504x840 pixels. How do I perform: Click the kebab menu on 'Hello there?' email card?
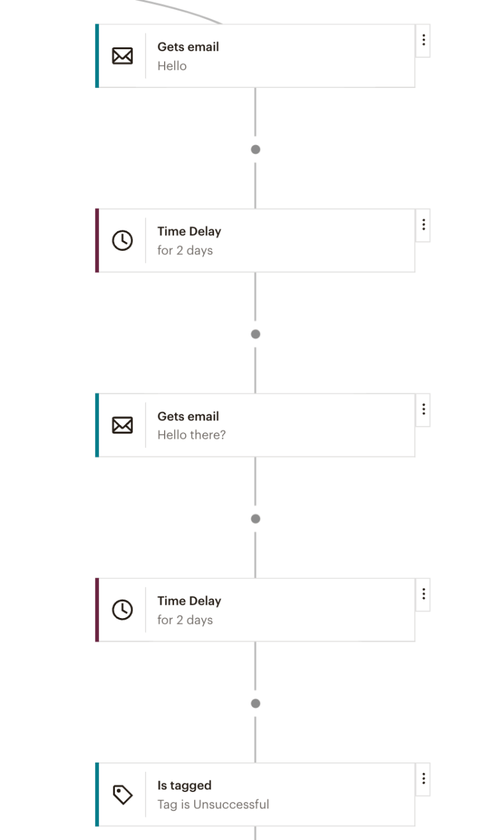[x=423, y=410]
